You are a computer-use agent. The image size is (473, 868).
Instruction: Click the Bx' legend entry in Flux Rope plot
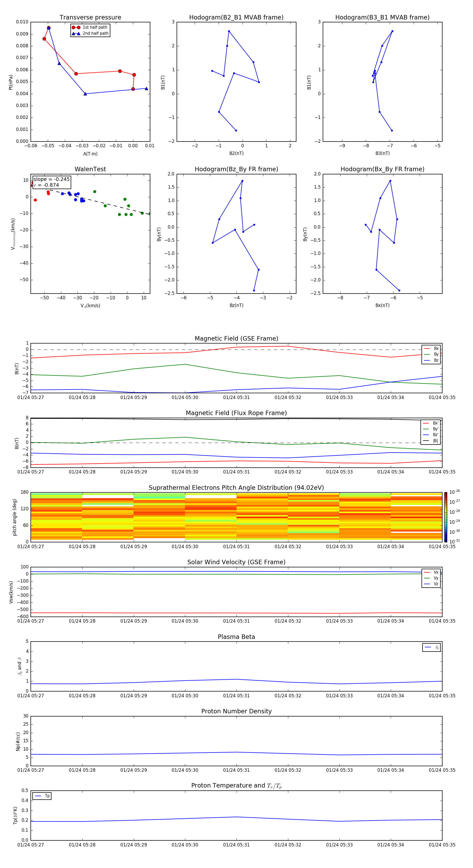pos(431,423)
